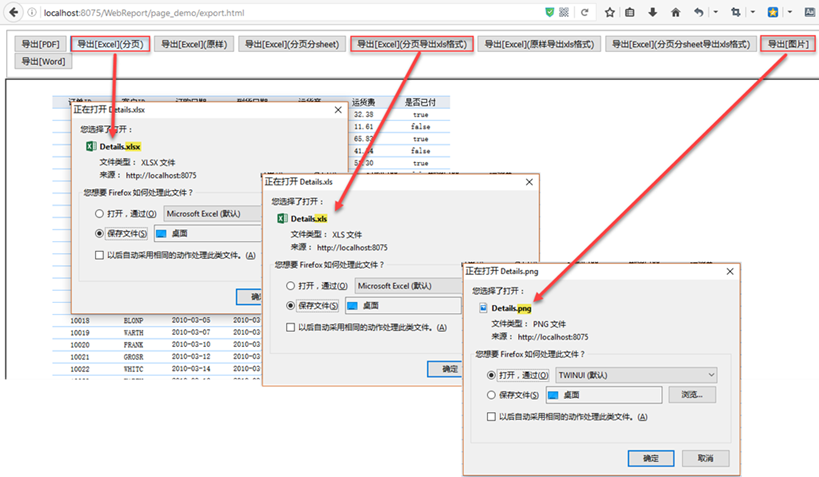Select "保存文件" radio in the Details.png dialog
This screenshot has height=477, width=819.
coord(491,395)
